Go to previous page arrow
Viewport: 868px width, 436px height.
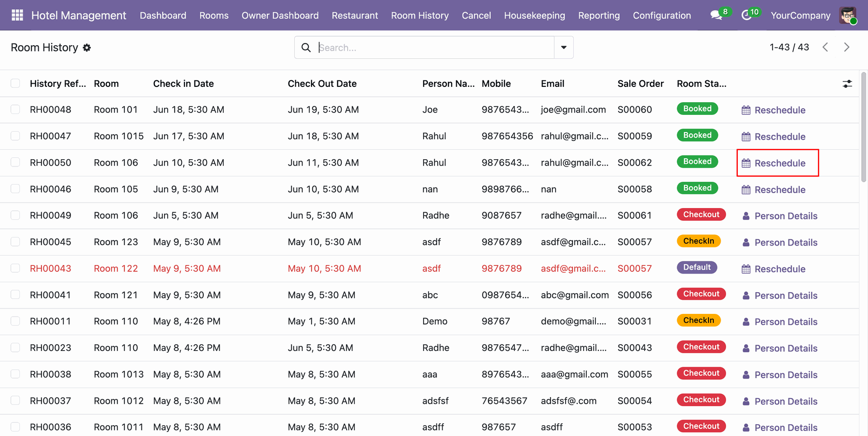pos(826,47)
